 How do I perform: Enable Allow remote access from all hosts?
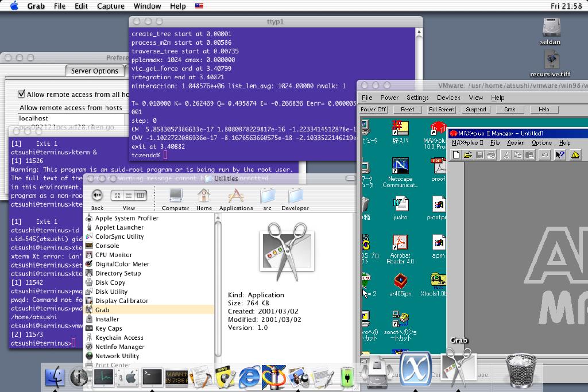[22, 94]
